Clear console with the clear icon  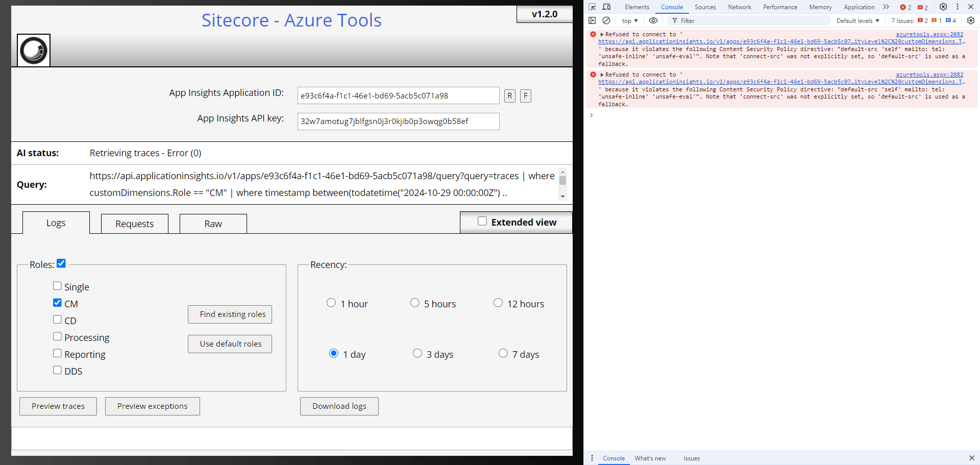pyautogui.click(x=606, y=20)
